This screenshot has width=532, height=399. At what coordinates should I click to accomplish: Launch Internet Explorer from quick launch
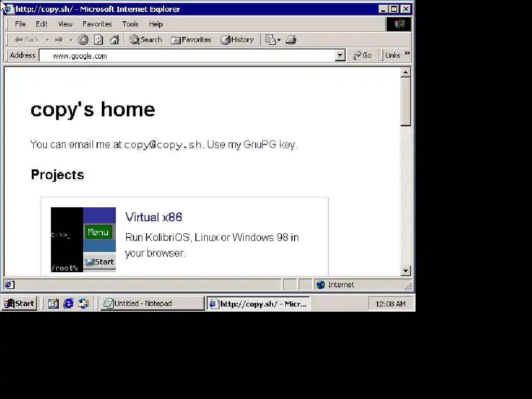coord(69,303)
